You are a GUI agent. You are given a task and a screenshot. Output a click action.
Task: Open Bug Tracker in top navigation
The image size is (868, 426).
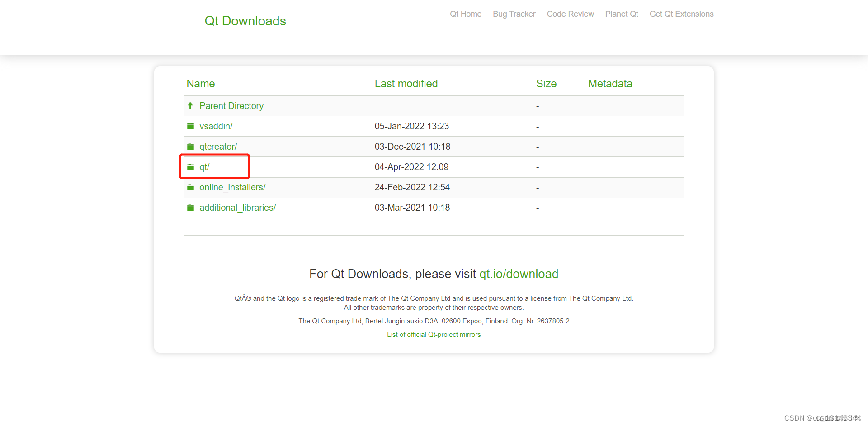[514, 14]
